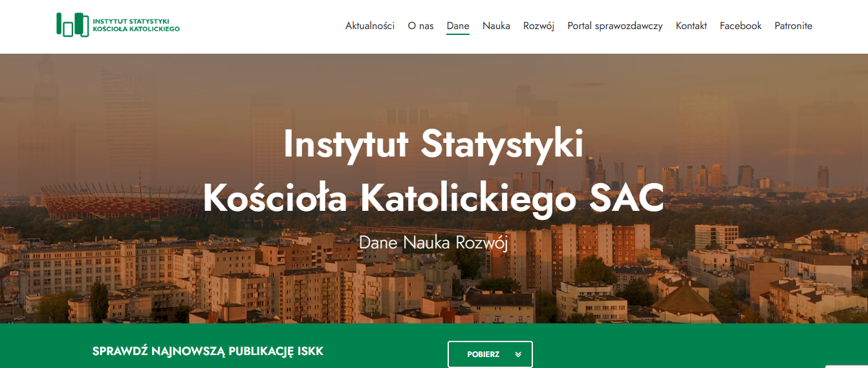Visit the Facebook link in the navigation
868x368 pixels.
tap(741, 26)
